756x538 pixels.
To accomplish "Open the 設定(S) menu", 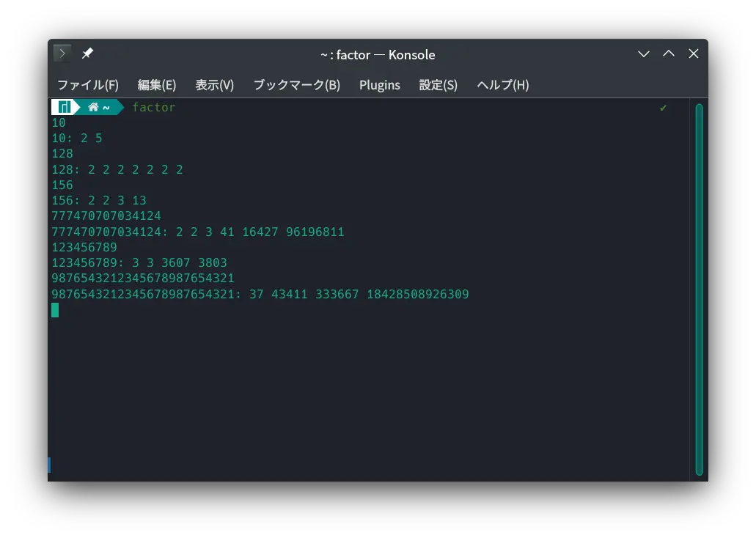I will [438, 85].
